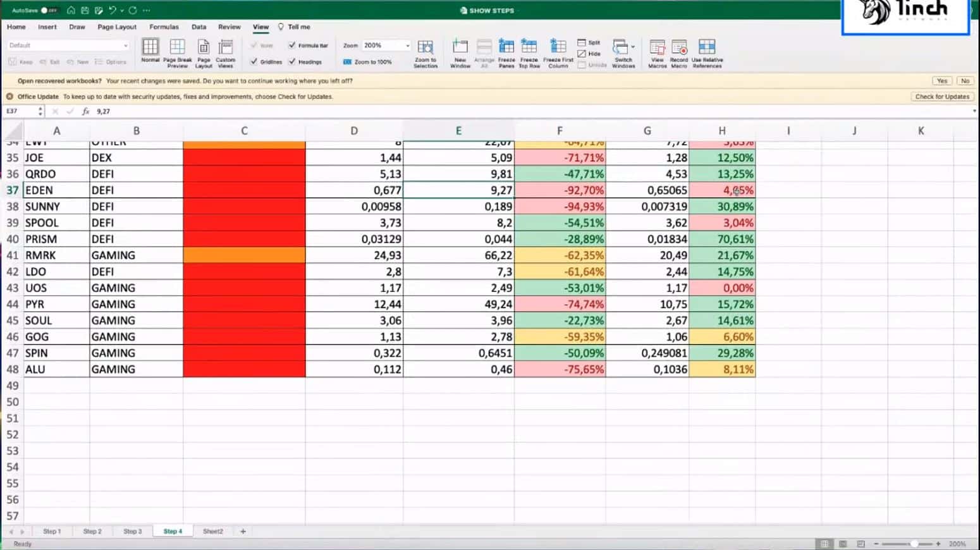Toggle the Gridlines checkbox

(x=254, y=62)
